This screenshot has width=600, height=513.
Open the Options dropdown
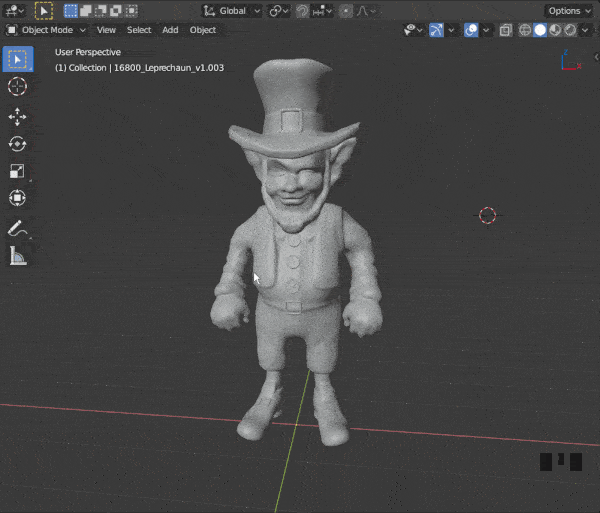click(x=569, y=11)
